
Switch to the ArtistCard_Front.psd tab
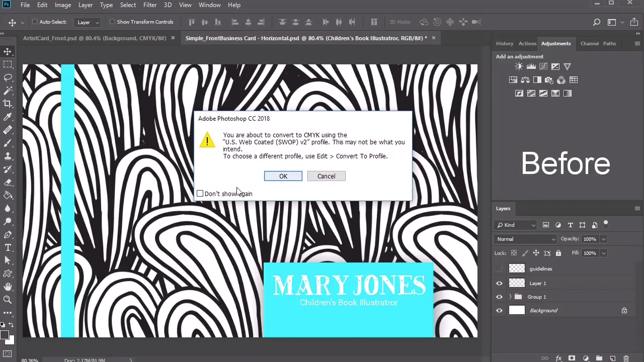coord(95,38)
